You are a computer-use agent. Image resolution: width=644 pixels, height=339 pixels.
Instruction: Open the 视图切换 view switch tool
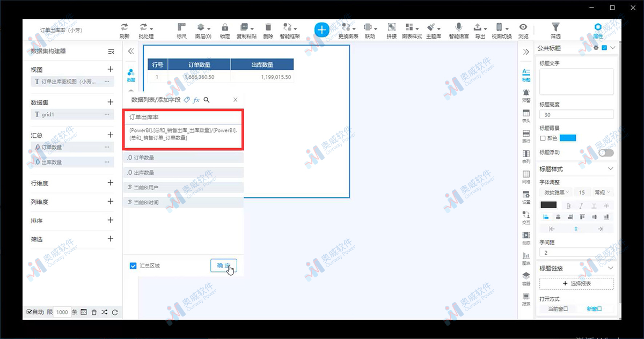(501, 30)
